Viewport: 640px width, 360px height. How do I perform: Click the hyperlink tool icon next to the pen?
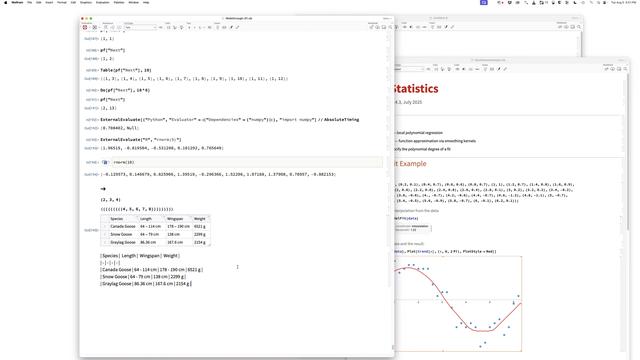pos(238,27)
